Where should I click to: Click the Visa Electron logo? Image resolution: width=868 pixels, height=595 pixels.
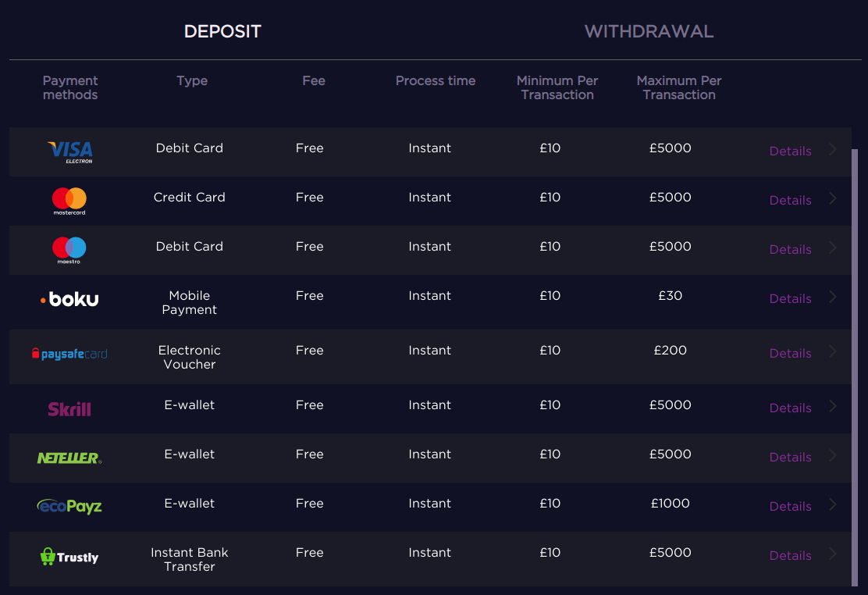[x=69, y=151]
